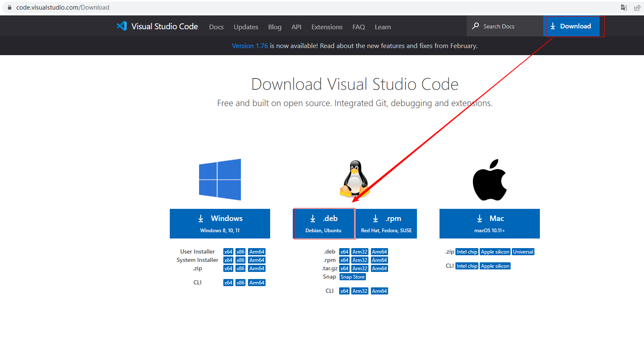Screen dimensions: 644x340
Task: Select Mac .zip Intel chip download
Action: pyautogui.click(x=467, y=252)
